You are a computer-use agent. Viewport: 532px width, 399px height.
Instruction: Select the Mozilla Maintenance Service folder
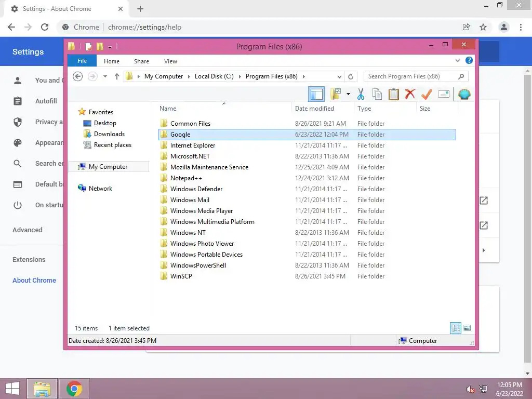307,167
